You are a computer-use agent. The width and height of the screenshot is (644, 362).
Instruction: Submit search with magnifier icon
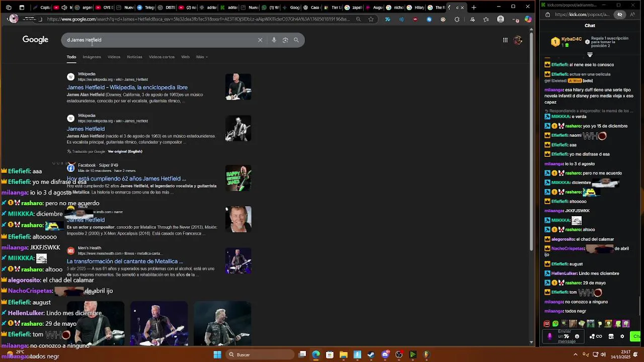296,40
